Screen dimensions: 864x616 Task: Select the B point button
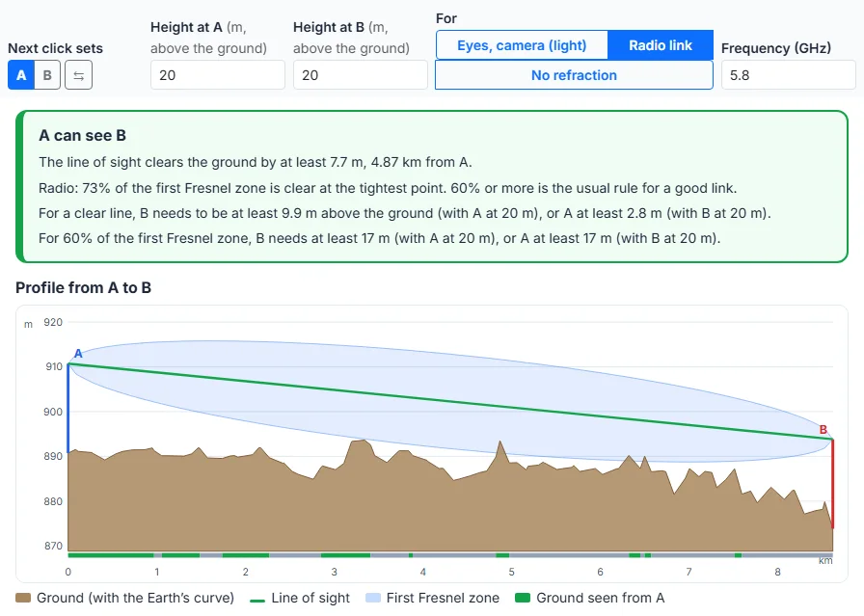coord(47,75)
